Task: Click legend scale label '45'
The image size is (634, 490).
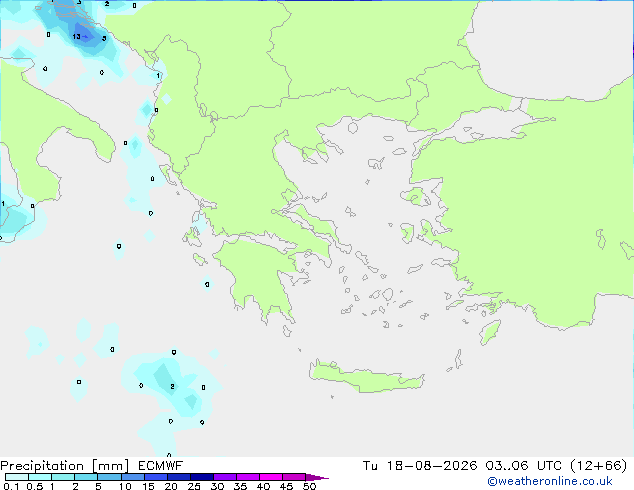Action: click(286, 486)
